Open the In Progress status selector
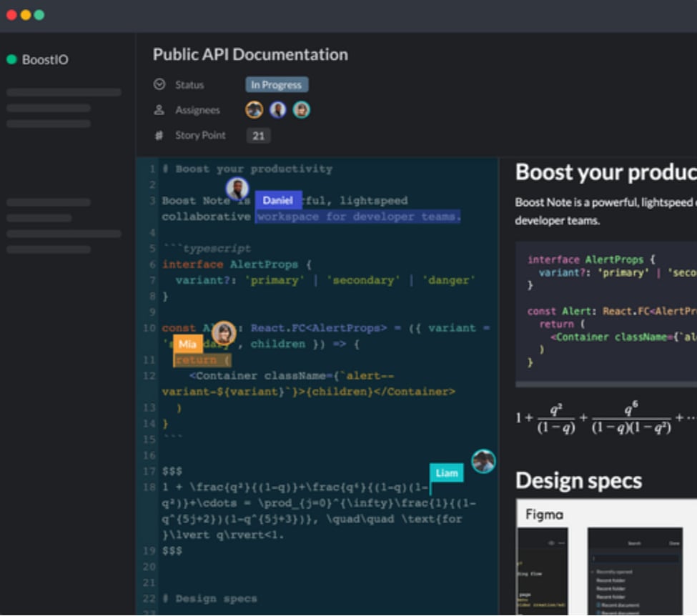697x616 pixels. (277, 84)
